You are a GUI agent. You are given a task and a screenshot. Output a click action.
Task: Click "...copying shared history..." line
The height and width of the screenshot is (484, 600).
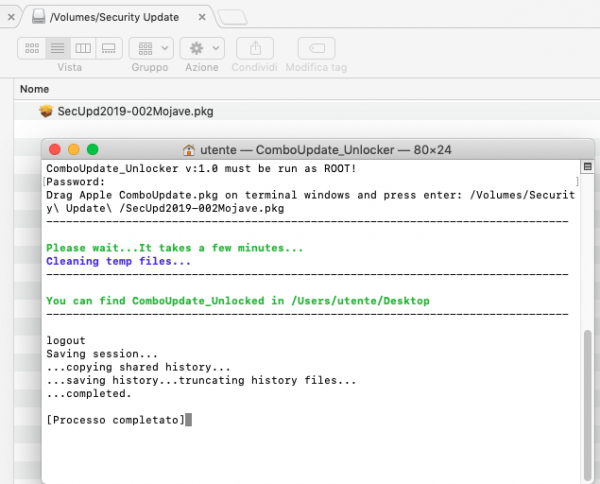(138, 367)
